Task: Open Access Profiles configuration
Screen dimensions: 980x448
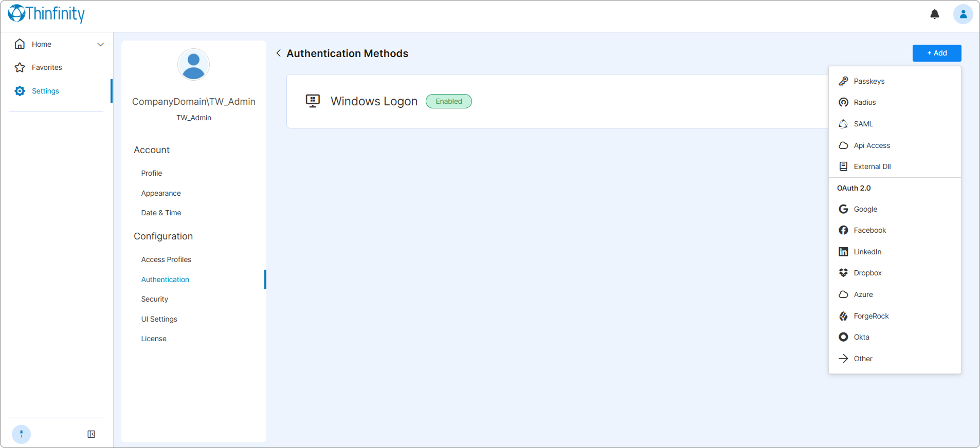Action: coord(166,259)
